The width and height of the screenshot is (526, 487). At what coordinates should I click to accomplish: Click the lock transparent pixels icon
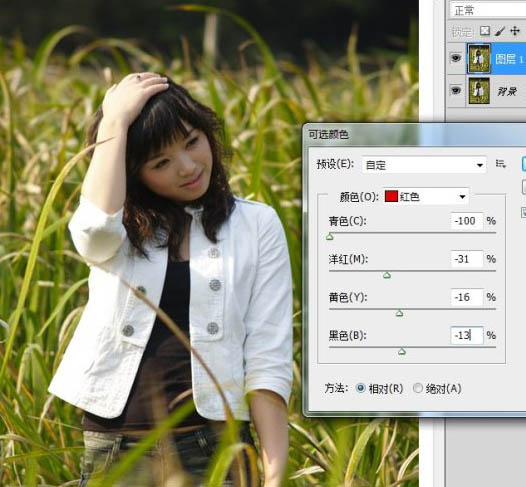[485, 31]
